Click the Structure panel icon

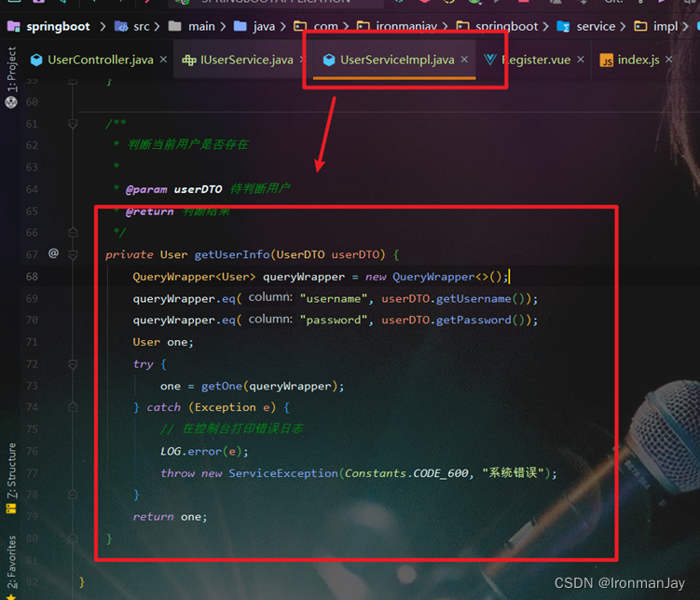click(11, 508)
